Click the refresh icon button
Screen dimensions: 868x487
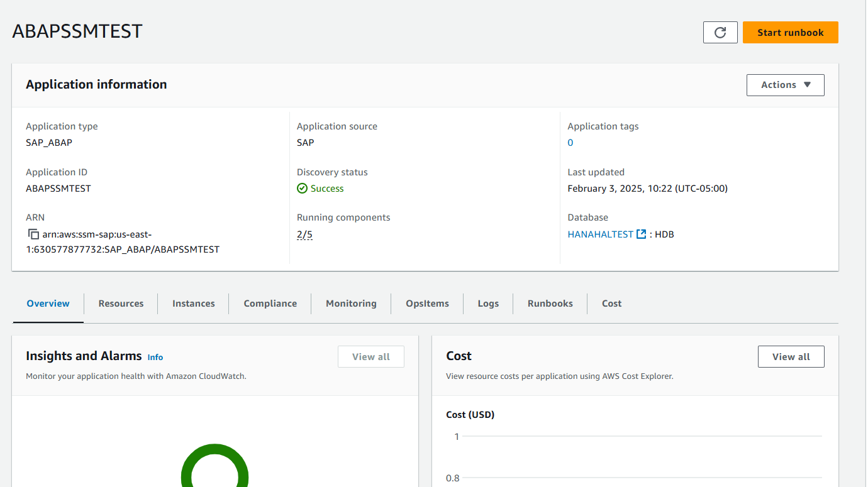720,33
